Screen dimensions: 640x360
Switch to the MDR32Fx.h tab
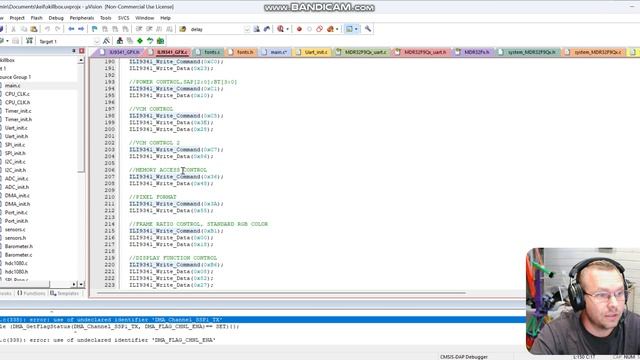coord(473,52)
